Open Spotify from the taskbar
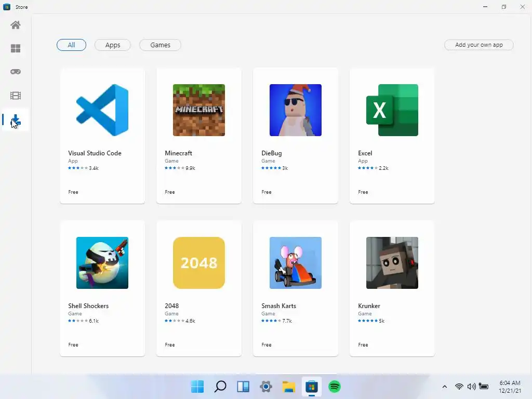 pyautogui.click(x=335, y=387)
